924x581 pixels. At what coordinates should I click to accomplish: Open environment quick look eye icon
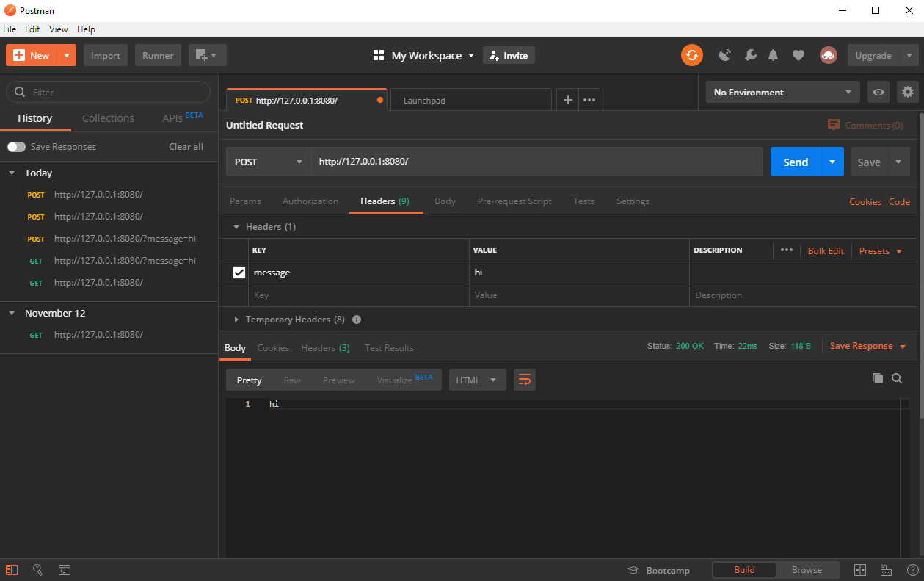point(878,93)
